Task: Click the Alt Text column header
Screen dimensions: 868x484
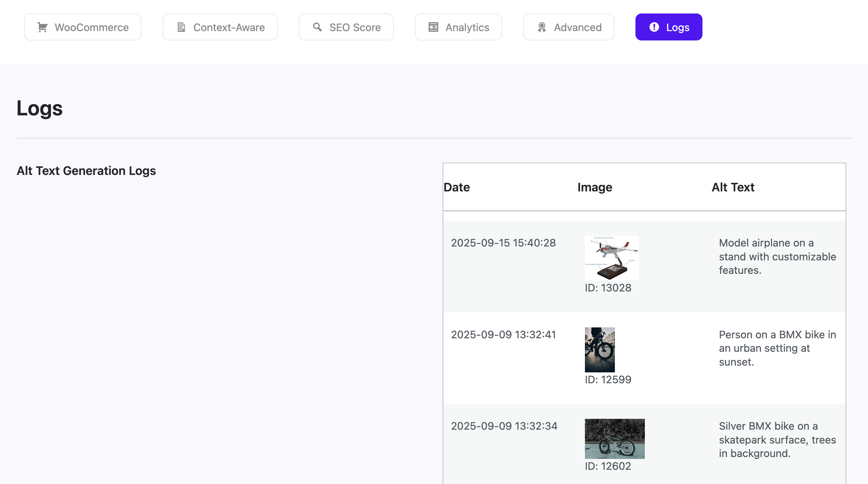Action: pos(733,187)
